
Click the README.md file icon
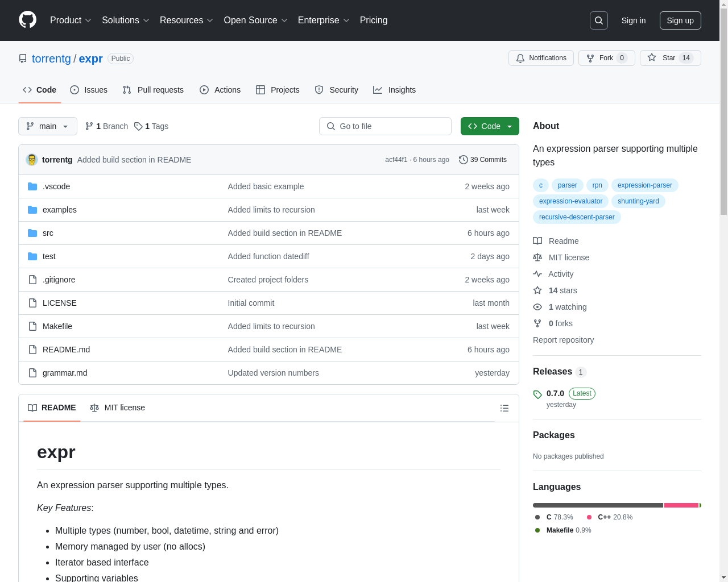pos(32,350)
